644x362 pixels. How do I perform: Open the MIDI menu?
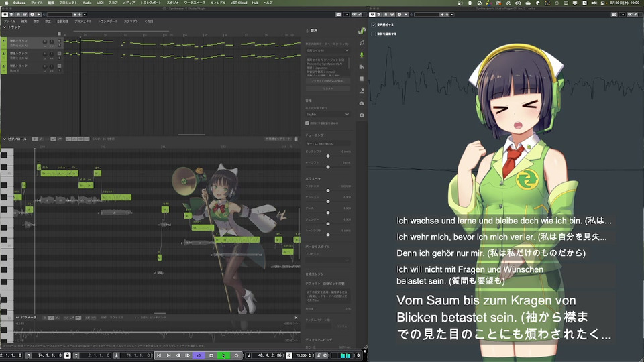point(100,3)
